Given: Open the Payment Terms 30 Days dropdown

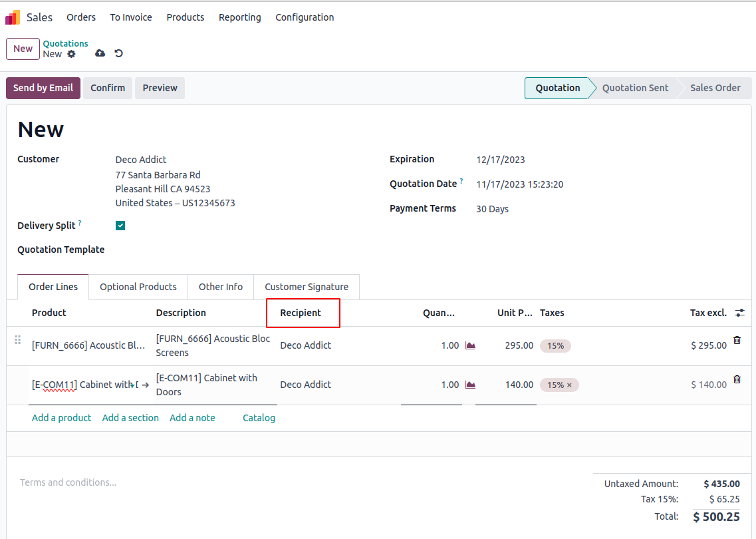Looking at the screenshot, I should (492, 209).
